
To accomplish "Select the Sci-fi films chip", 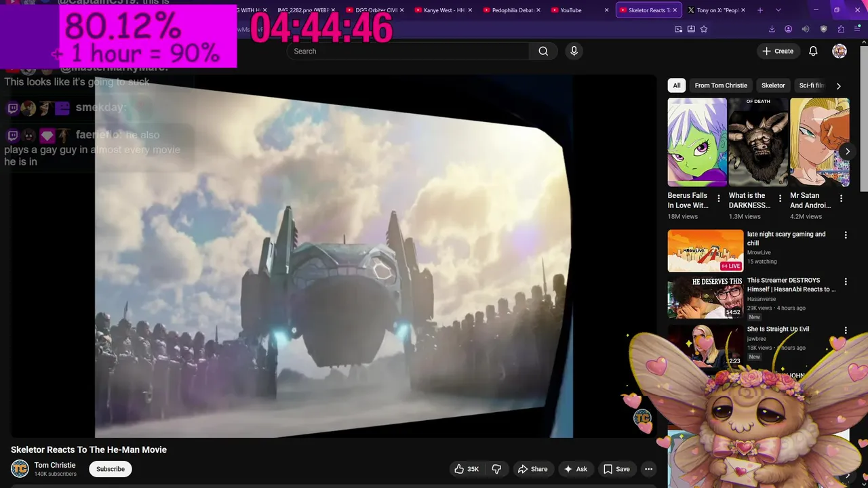I will coord(811,85).
